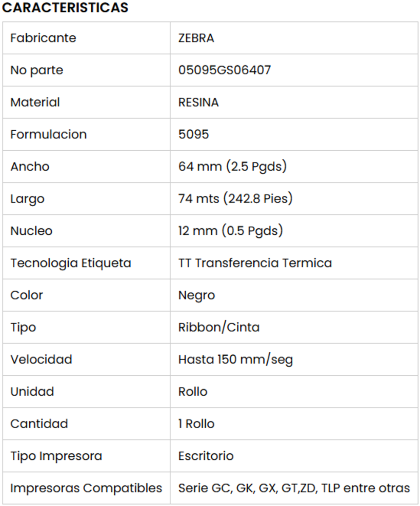This screenshot has width=420, height=506.
Task: Click TT Transferencia Termica value
Action: [255, 263]
